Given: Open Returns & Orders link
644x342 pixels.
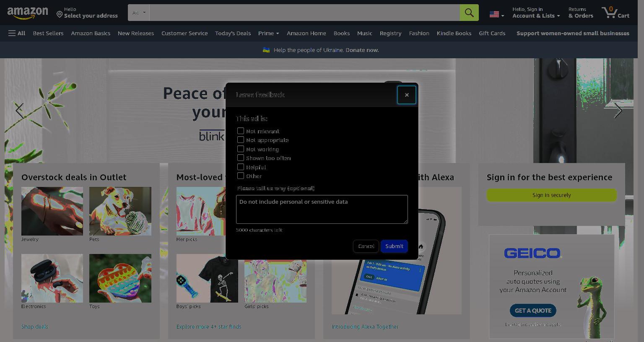Looking at the screenshot, I should pyautogui.click(x=581, y=13).
